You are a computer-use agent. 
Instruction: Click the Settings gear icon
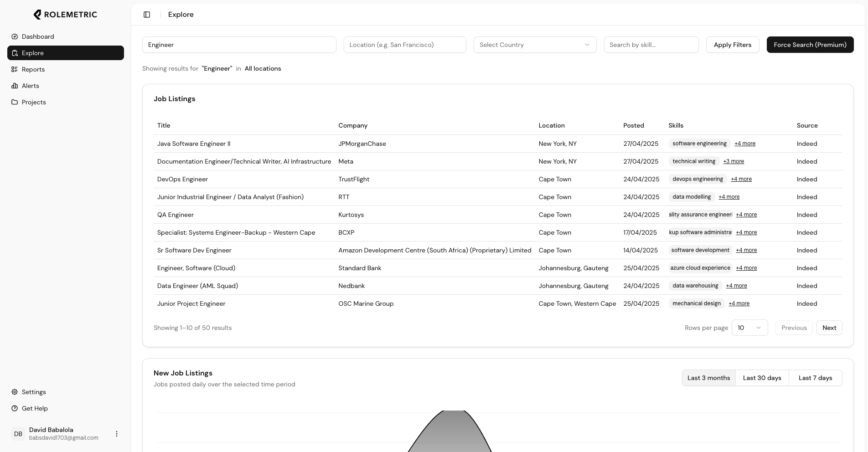pos(15,392)
